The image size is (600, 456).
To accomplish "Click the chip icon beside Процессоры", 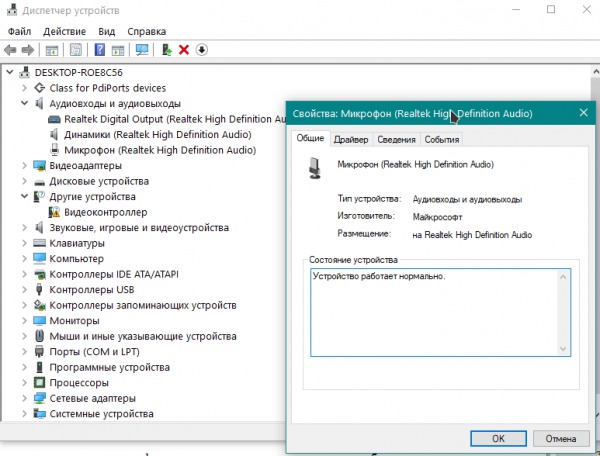I will coord(39,383).
